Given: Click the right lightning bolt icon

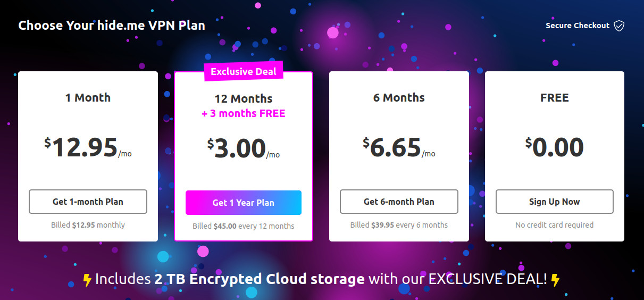Looking at the screenshot, I should point(555,279).
